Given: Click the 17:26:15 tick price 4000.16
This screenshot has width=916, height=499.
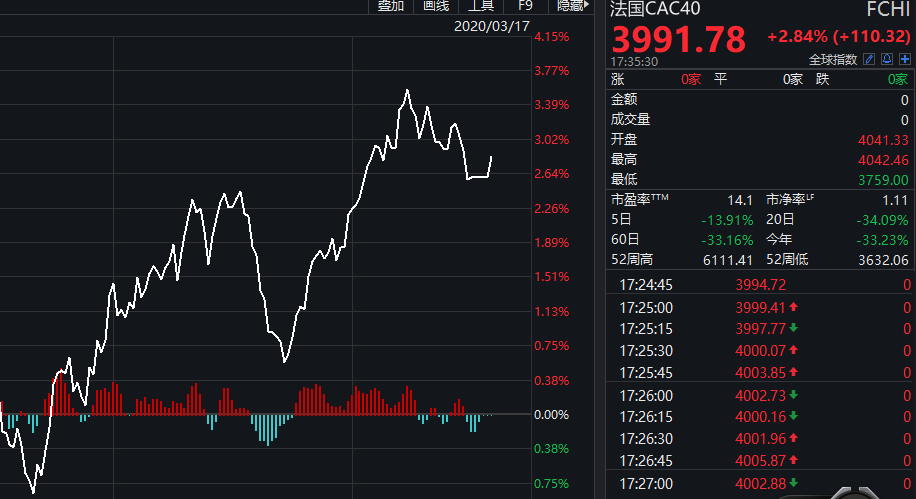Looking at the screenshot, I should click(x=760, y=417).
